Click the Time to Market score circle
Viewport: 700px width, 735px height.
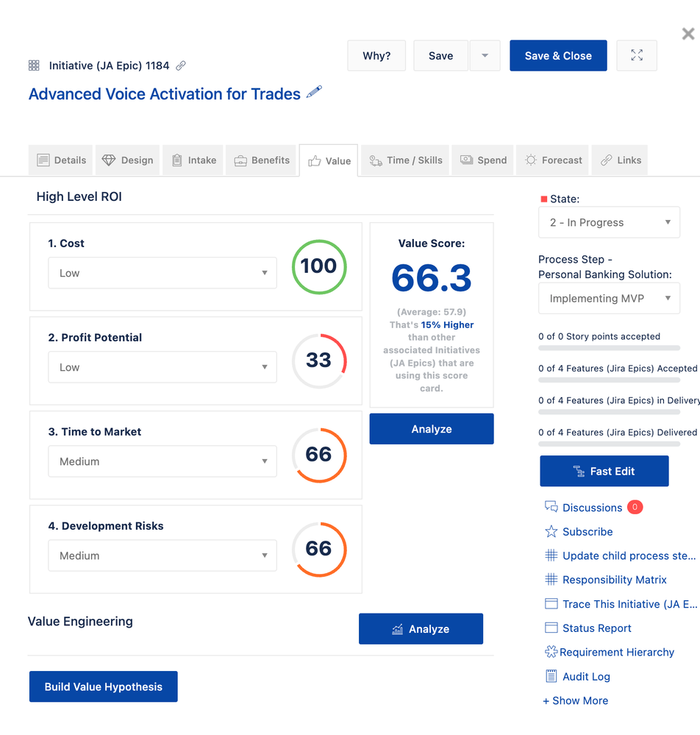coord(319,455)
